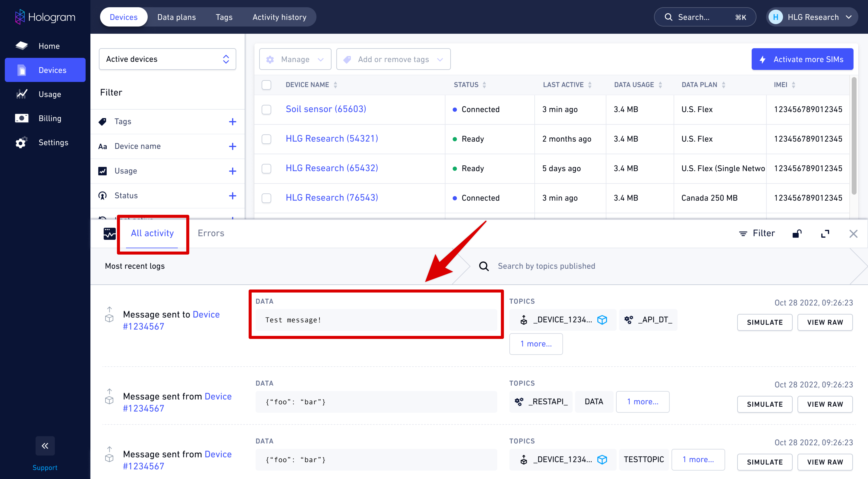This screenshot has width=868, height=479.
Task: Switch to the Activity history tab
Action: coord(279,17)
